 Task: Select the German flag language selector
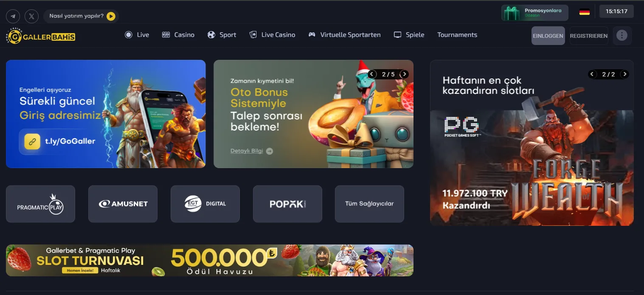pyautogui.click(x=585, y=11)
